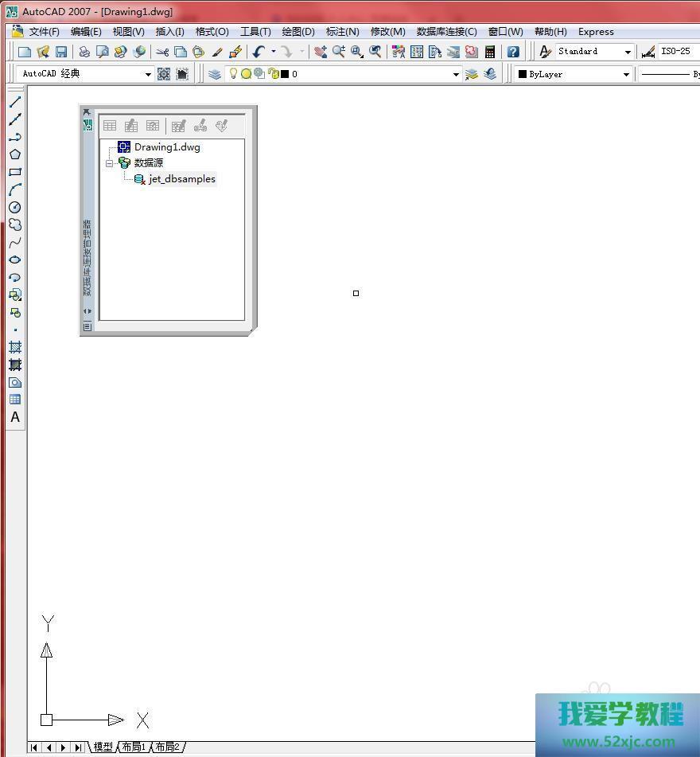This screenshot has width=700, height=757.
Task: Toggle layer lock padlock icon
Action: pos(273,74)
